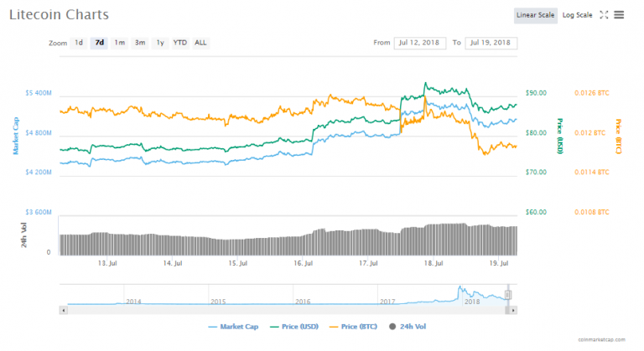Image resolution: width=644 pixels, height=351 pixels.
Task: Toggle Market Cap series in legend
Action: [233, 327]
